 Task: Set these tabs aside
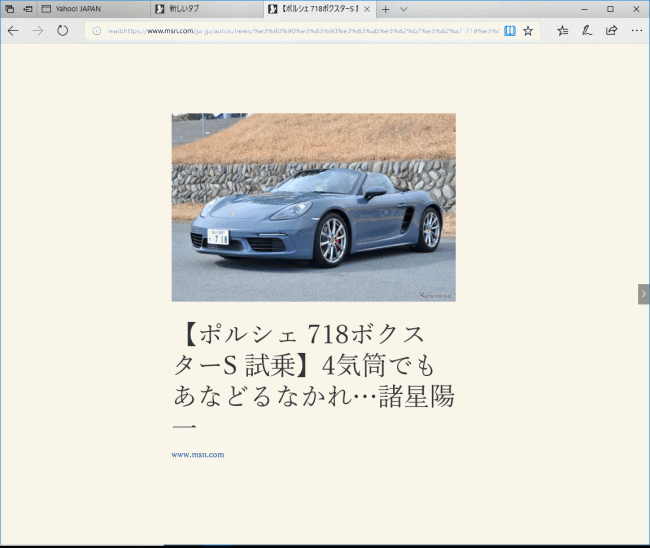[28, 9]
